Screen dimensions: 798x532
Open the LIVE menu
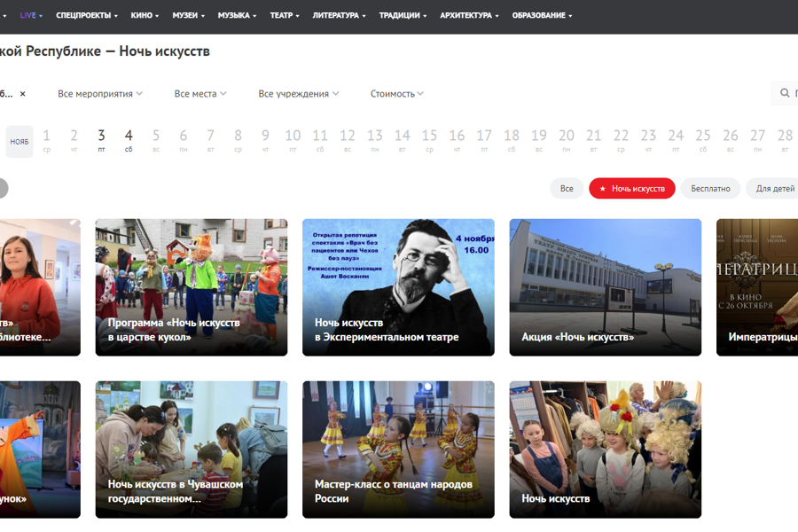31,15
